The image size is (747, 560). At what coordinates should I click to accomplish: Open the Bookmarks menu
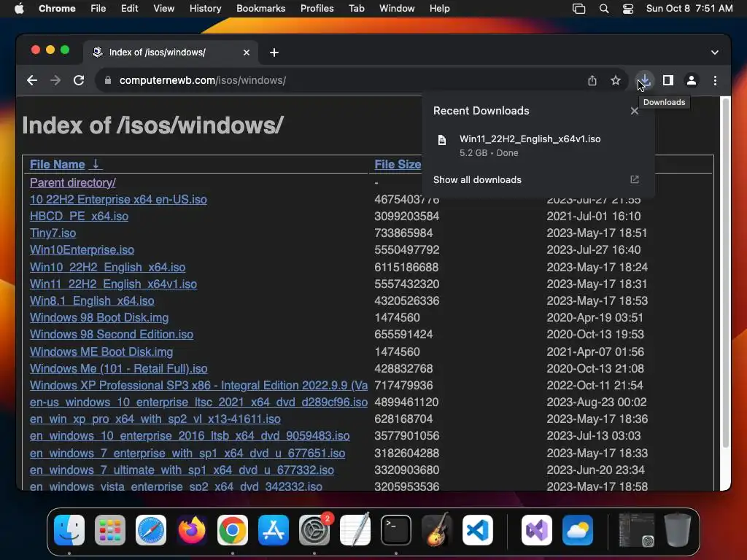pos(260,9)
